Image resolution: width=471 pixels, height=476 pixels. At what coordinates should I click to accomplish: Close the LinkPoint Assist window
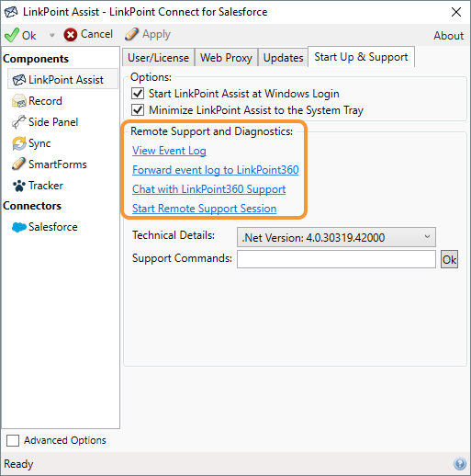456,12
